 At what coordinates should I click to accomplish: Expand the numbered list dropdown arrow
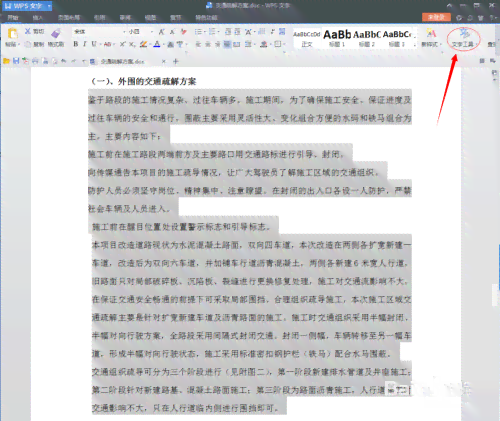(x=218, y=32)
